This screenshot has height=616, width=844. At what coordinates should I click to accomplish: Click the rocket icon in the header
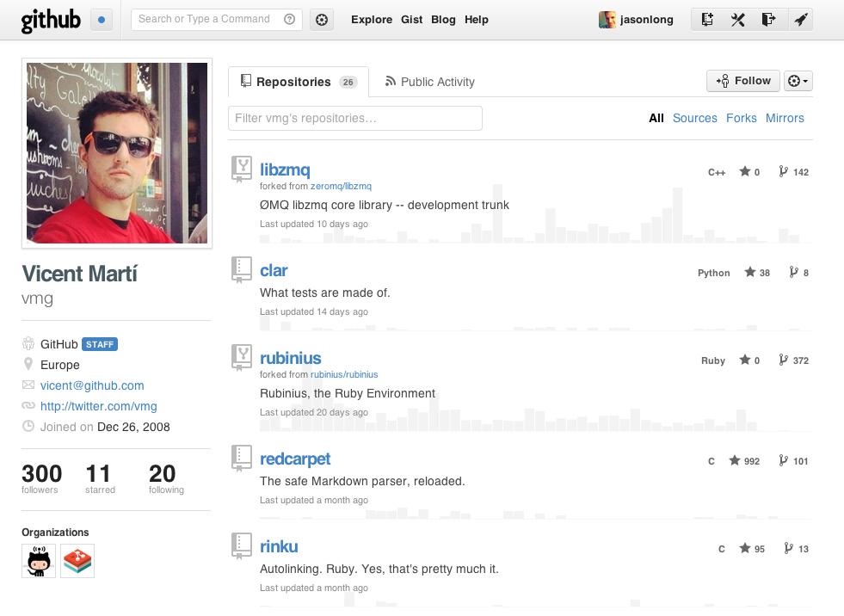[x=800, y=20]
